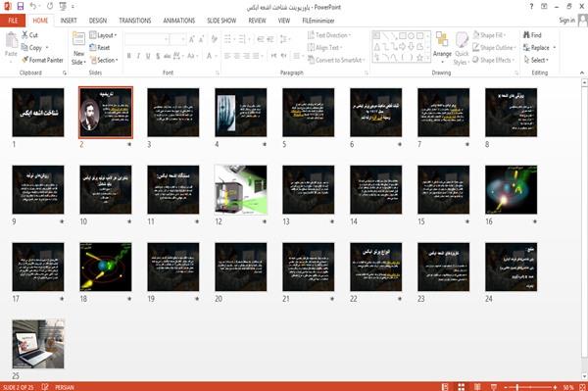Click the vertical scrollbar down arrow
The height and width of the screenshot is (391, 588).
pos(584,376)
